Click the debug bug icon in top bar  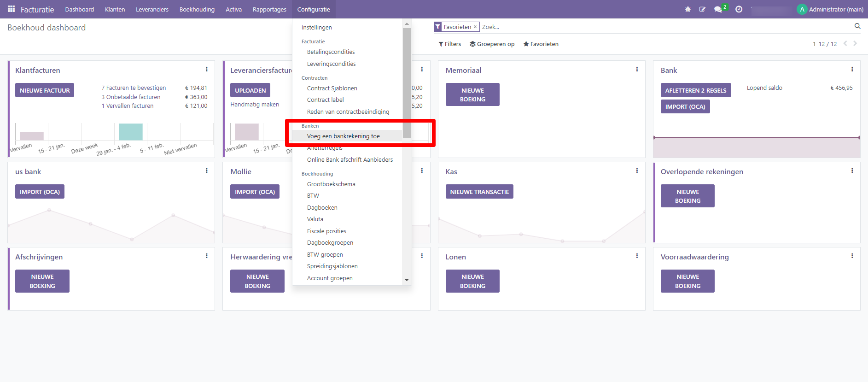[x=688, y=9]
